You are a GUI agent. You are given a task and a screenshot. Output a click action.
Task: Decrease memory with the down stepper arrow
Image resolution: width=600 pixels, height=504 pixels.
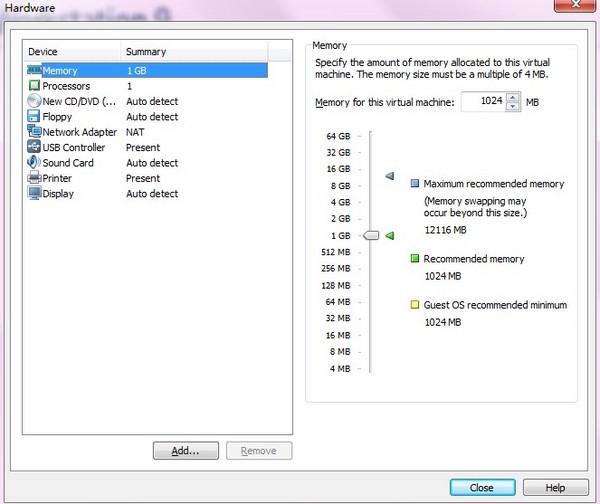[x=513, y=106]
